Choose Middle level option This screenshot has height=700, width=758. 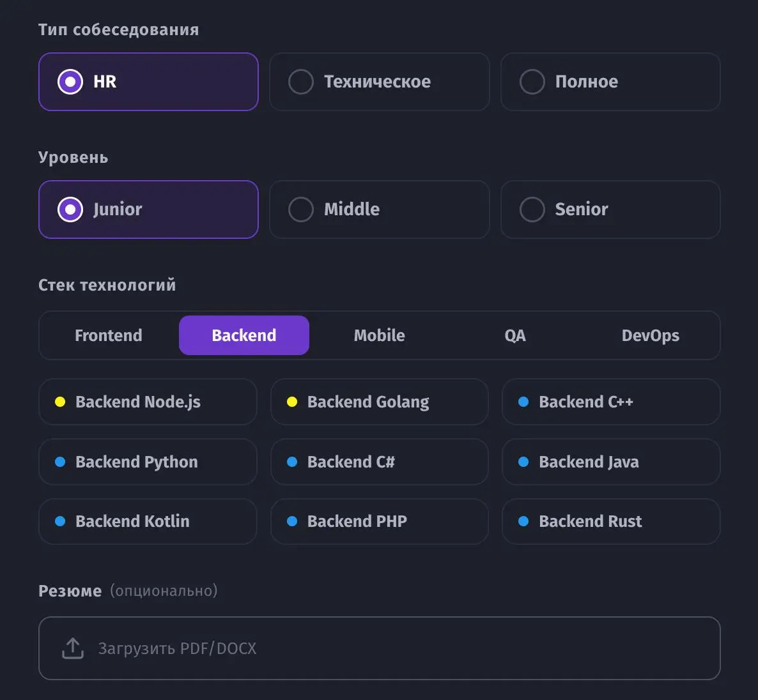[x=380, y=209]
